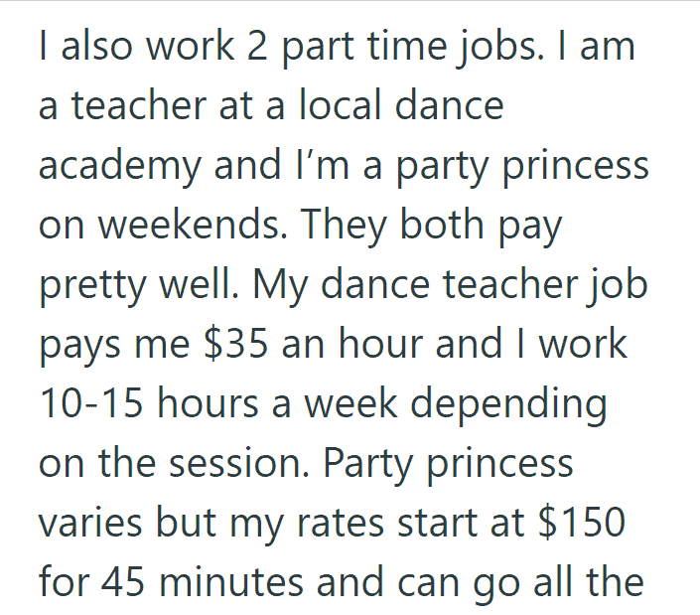Click the words 'party princess' in third line

coord(523,168)
